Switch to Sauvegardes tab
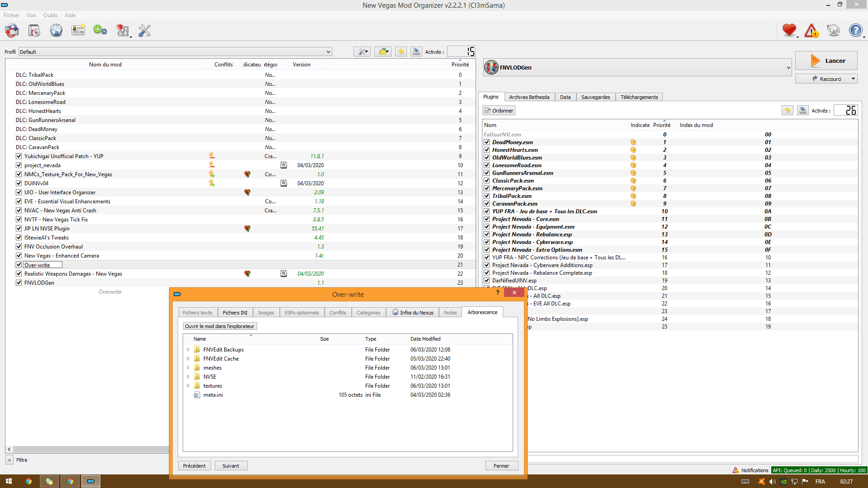868x488 pixels. click(x=595, y=97)
